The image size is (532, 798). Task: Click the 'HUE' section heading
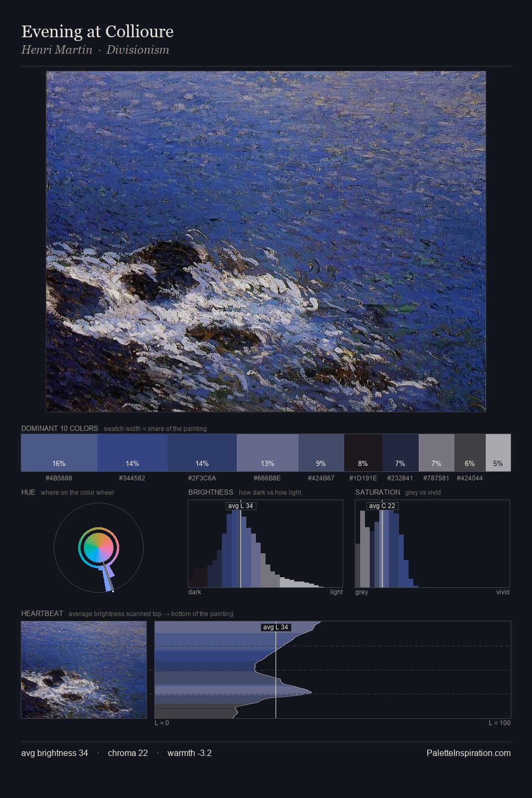tap(28, 492)
